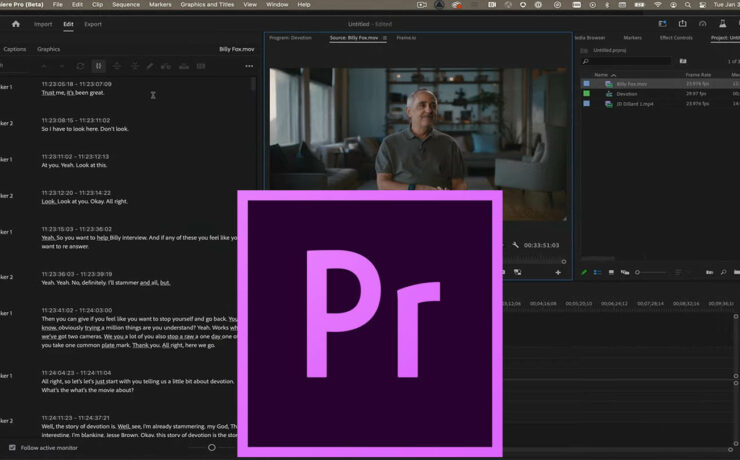The height and width of the screenshot is (460, 740).
Task: Switch Project panel to list view
Action: click(x=597, y=272)
